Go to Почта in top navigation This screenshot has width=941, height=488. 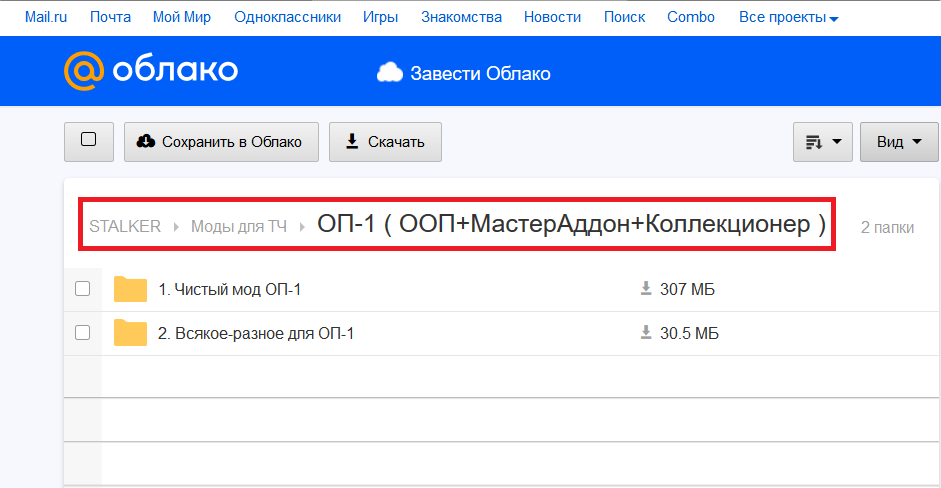tap(110, 17)
